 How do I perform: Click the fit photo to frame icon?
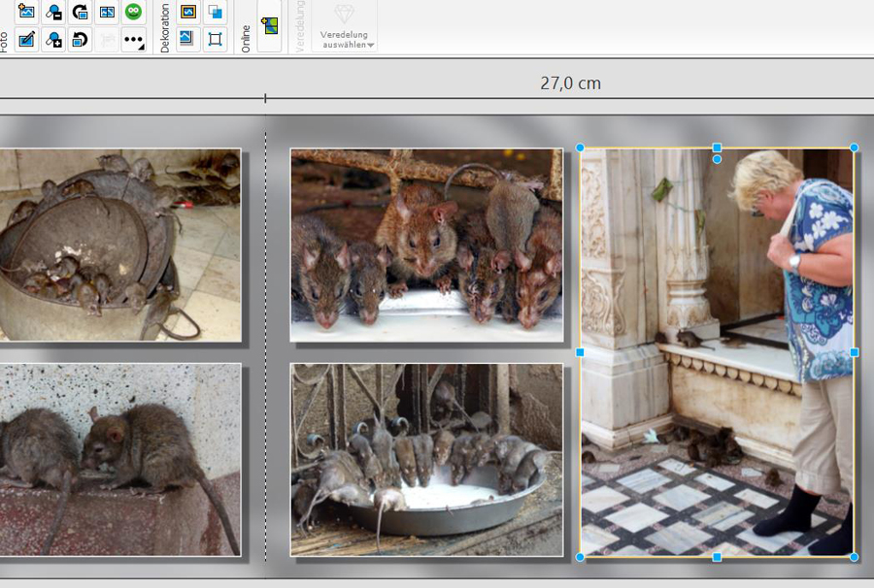point(107,12)
